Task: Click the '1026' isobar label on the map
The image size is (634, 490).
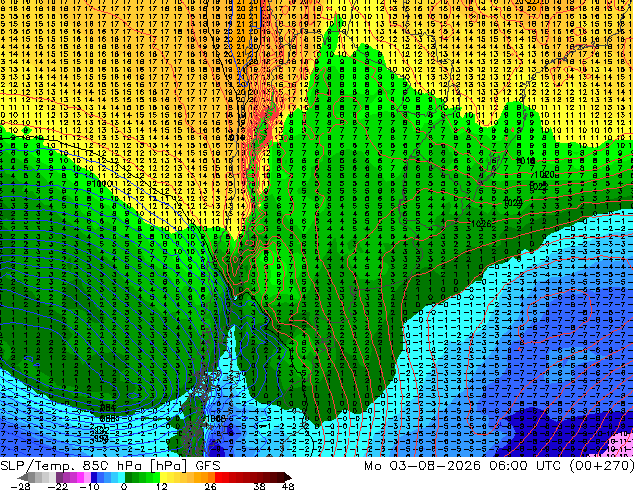Action: tap(481, 223)
